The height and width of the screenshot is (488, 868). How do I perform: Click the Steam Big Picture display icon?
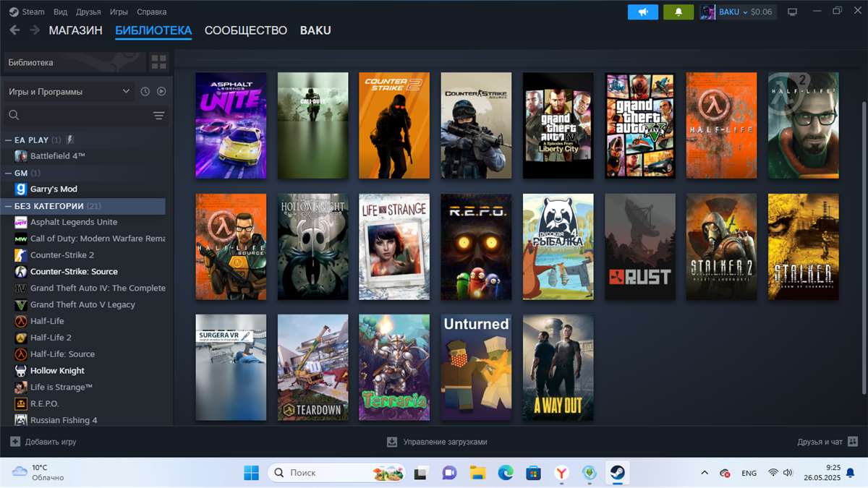792,12
